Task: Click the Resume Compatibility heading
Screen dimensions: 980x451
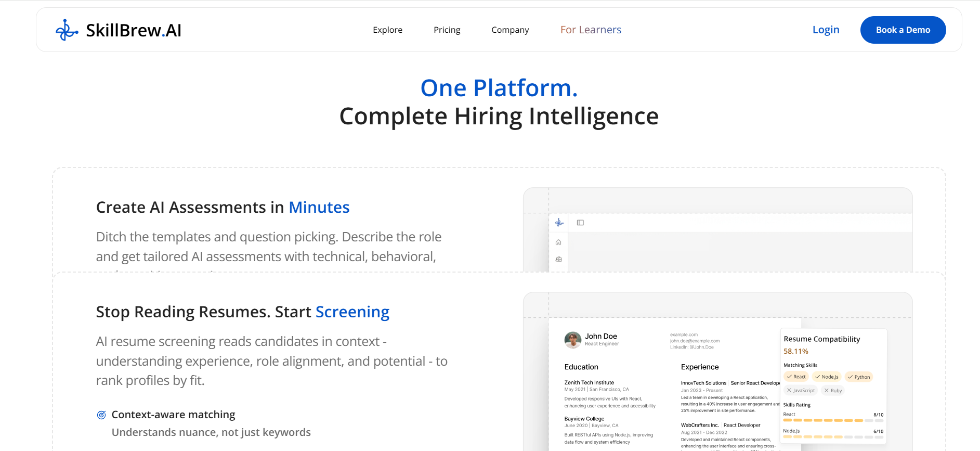Action: tap(822, 339)
